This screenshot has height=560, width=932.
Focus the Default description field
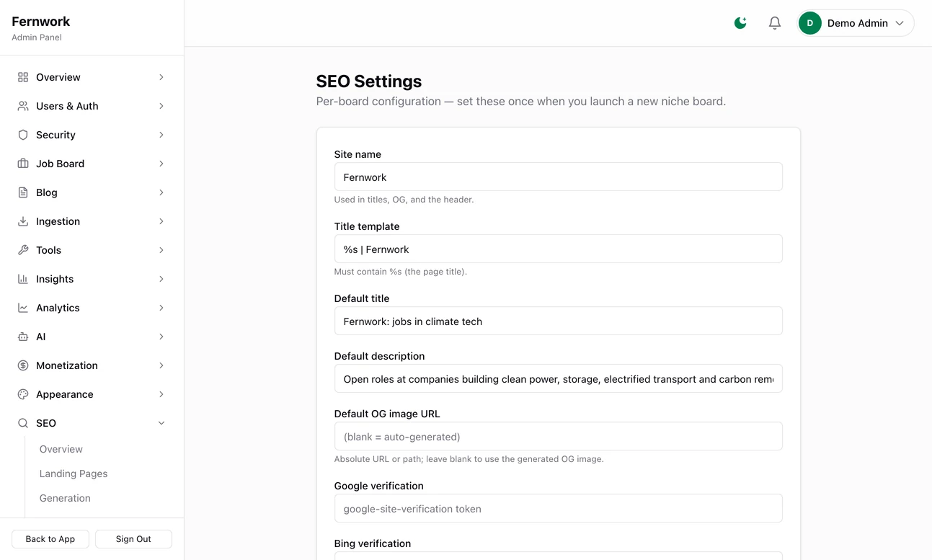(x=558, y=378)
